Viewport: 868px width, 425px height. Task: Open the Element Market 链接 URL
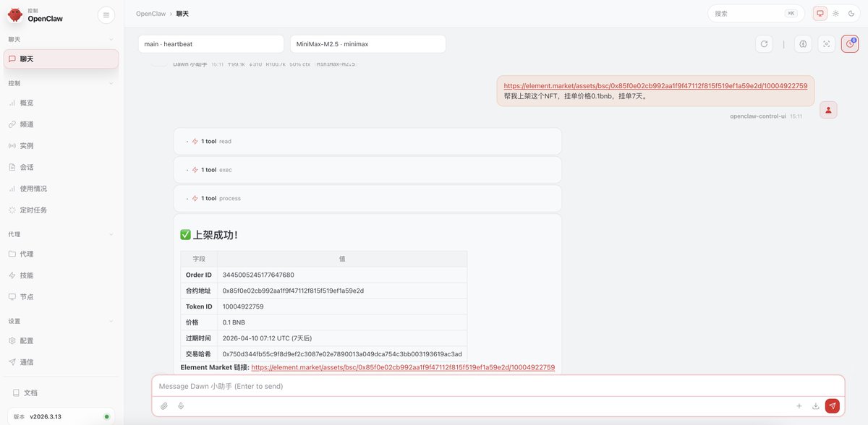[403, 367]
